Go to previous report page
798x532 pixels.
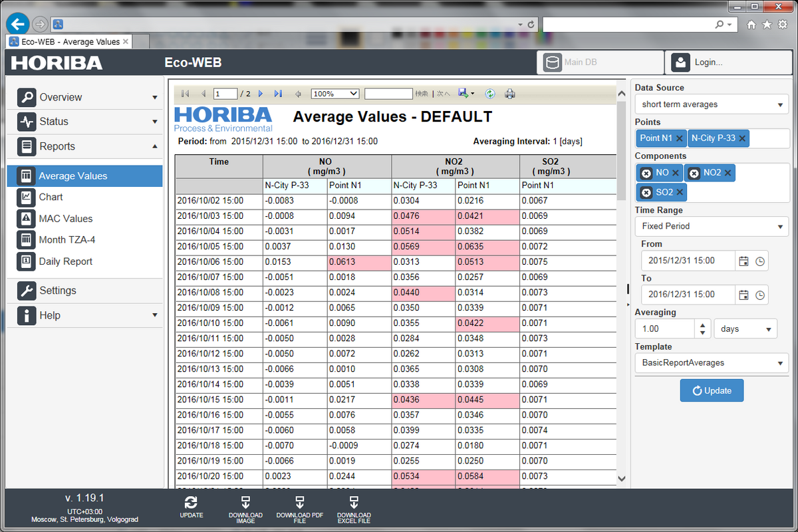coord(203,94)
